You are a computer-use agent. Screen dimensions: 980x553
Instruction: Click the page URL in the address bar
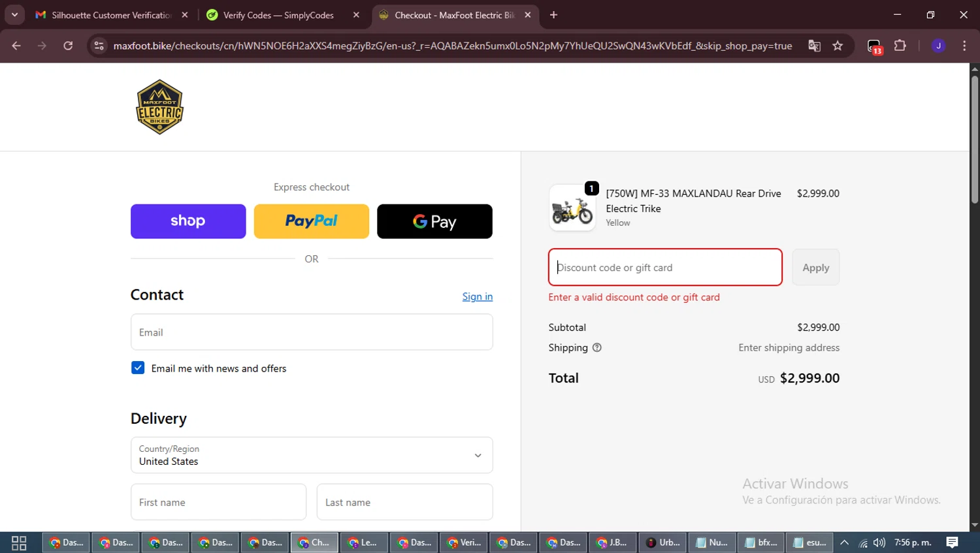click(x=453, y=46)
